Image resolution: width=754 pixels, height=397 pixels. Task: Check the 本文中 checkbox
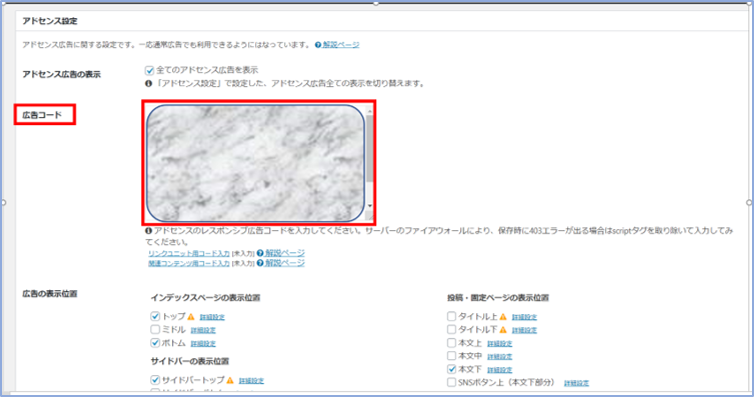pyautogui.click(x=451, y=356)
